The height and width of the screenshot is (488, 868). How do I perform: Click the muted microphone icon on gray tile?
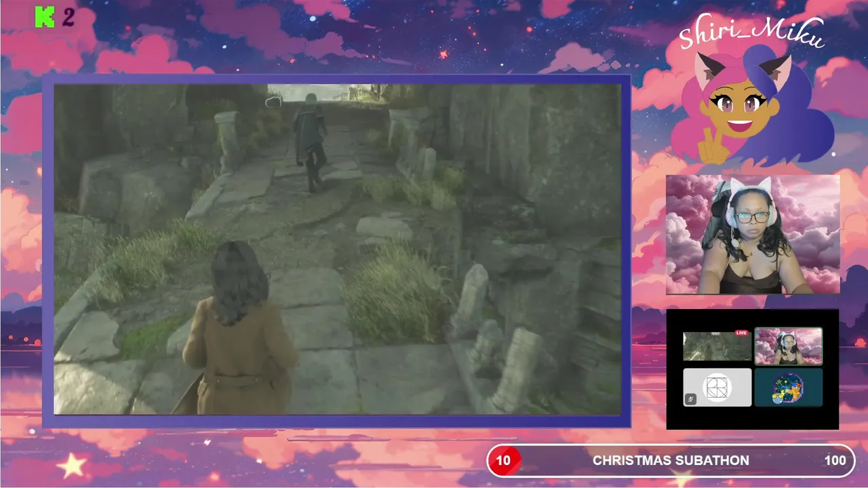click(690, 399)
